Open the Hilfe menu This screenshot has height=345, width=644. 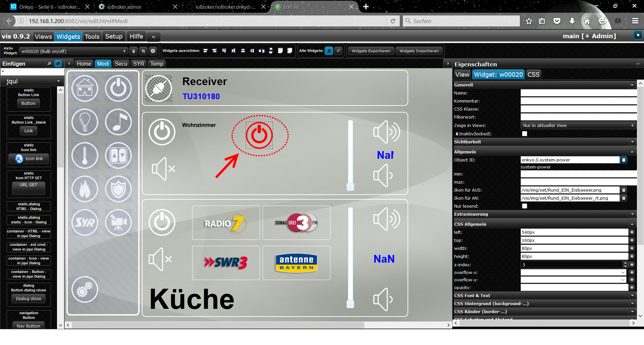click(136, 37)
